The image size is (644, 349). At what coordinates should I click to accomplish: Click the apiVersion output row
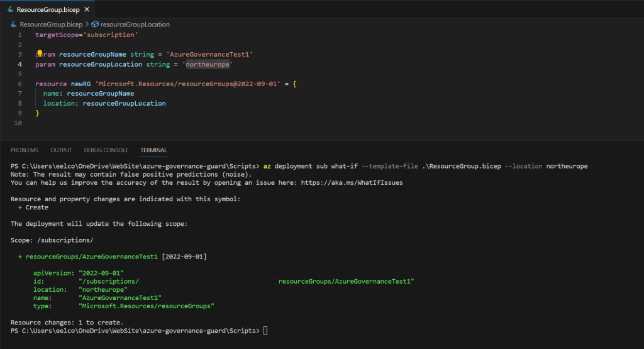(79, 273)
